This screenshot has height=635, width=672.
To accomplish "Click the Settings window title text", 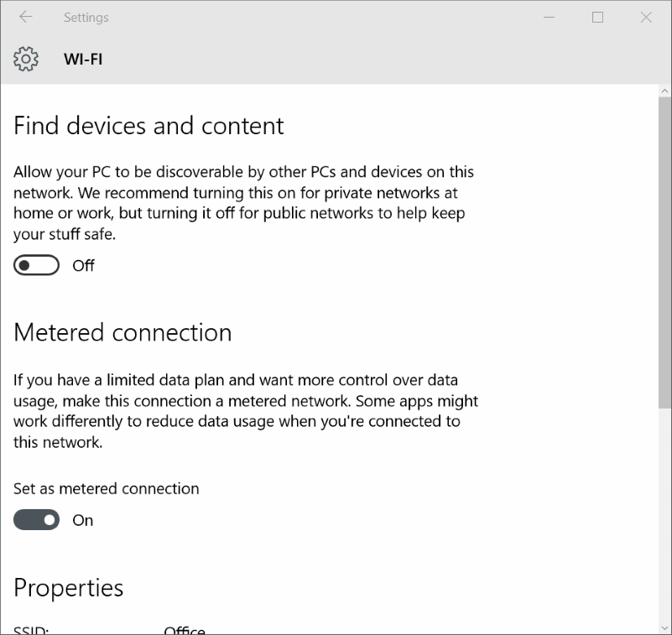I will coord(86,17).
